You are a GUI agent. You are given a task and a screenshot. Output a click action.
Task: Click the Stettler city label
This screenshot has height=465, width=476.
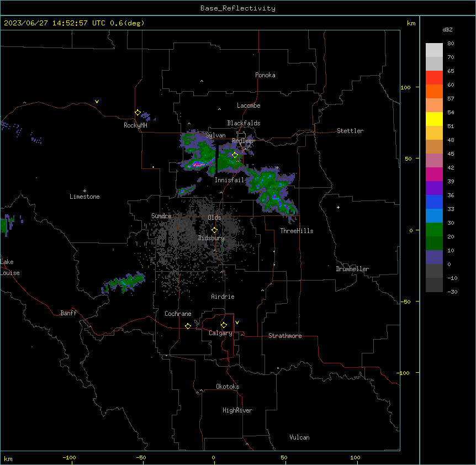(x=350, y=131)
